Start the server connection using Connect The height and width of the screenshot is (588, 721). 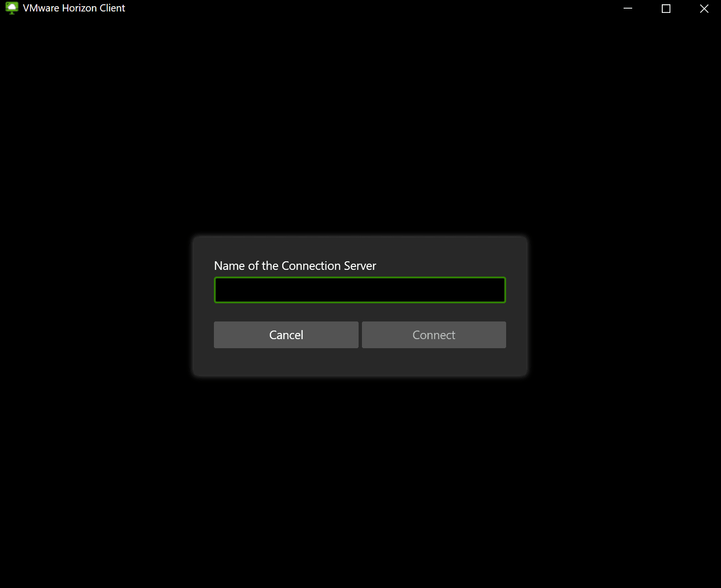pyautogui.click(x=434, y=335)
